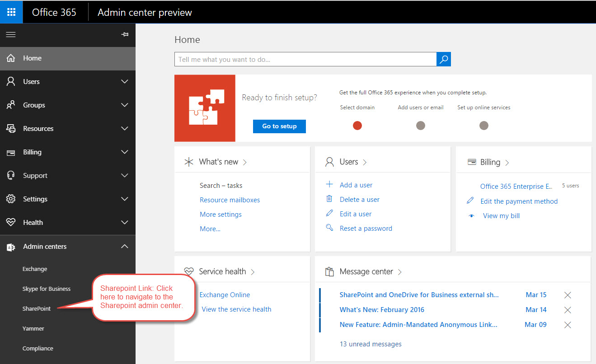Collapse the Admin centers chevron

coord(125,246)
